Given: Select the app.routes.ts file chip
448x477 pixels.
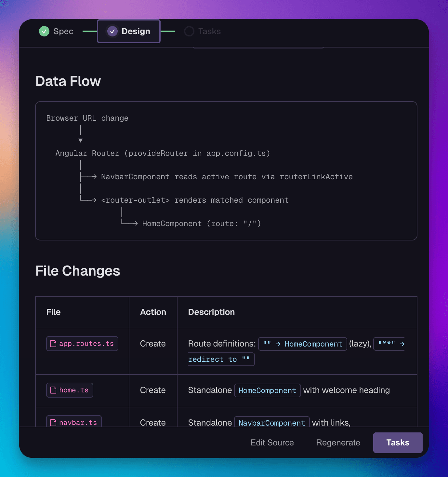Looking at the screenshot, I should coord(82,344).
